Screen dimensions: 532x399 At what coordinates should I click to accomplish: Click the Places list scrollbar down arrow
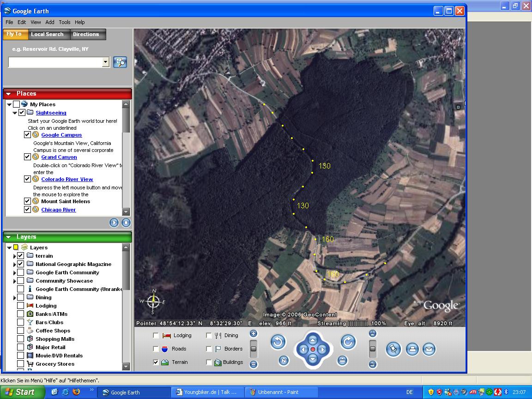pyautogui.click(x=126, y=212)
